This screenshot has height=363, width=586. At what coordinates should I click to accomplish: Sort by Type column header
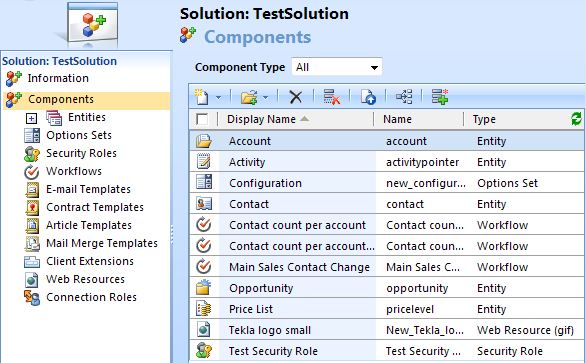(484, 119)
